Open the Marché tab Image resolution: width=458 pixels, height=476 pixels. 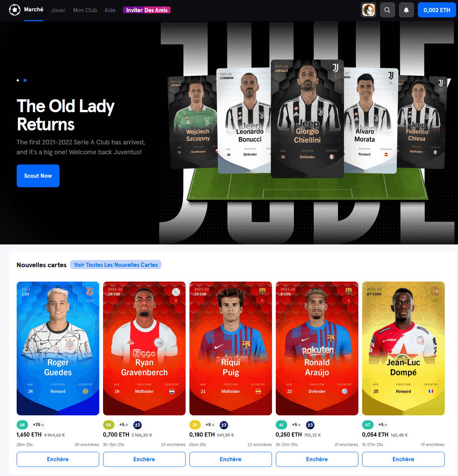34,10
